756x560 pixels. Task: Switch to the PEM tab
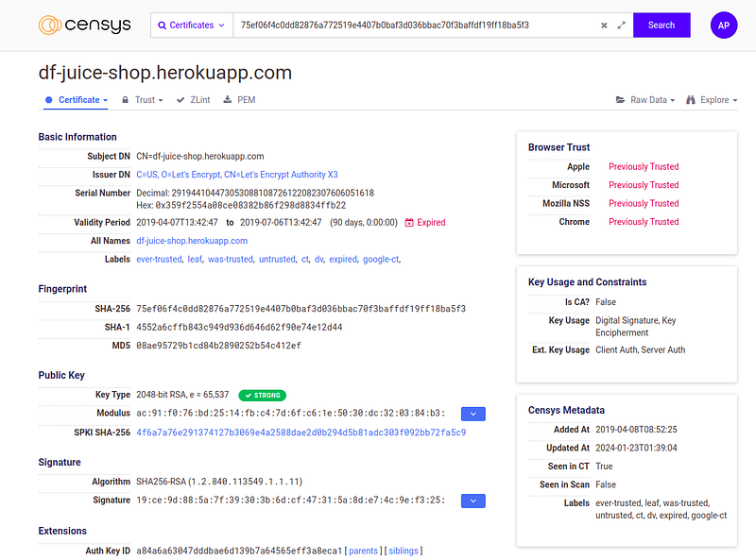pos(240,100)
